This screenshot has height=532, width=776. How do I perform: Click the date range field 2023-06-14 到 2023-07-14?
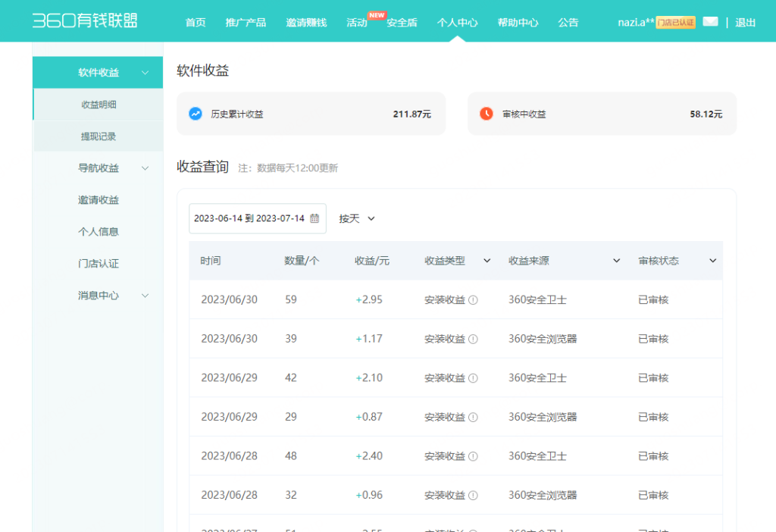(258, 218)
